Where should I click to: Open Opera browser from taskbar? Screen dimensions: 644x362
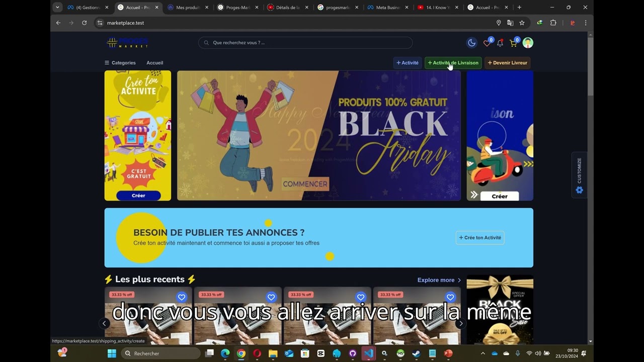click(257, 353)
